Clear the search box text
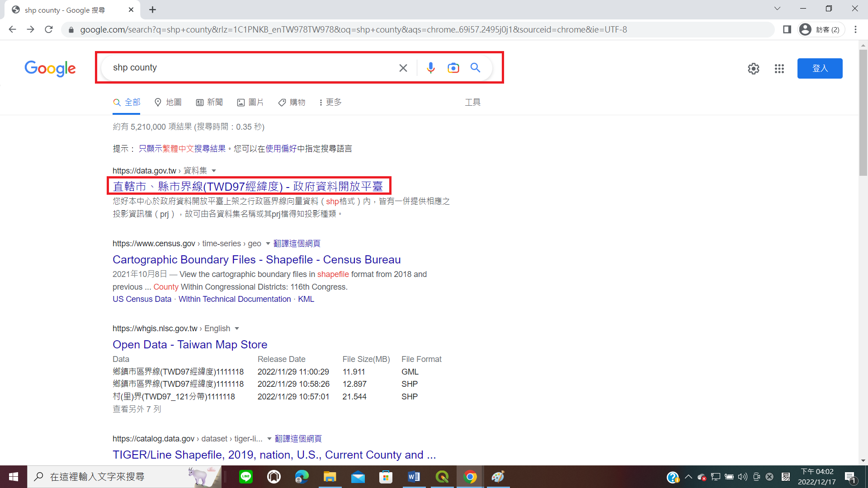Image resolution: width=868 pixels, height=488 pixels. click(403, 68)
